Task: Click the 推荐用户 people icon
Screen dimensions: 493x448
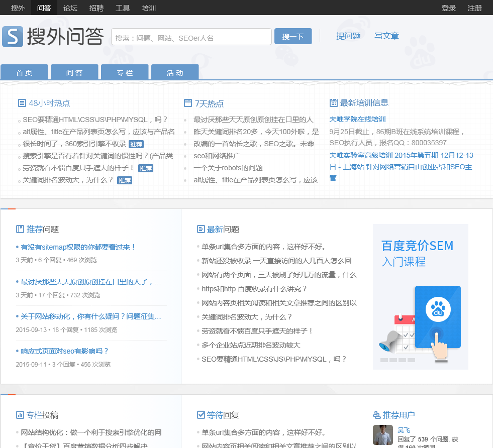Action: (377, 415)
